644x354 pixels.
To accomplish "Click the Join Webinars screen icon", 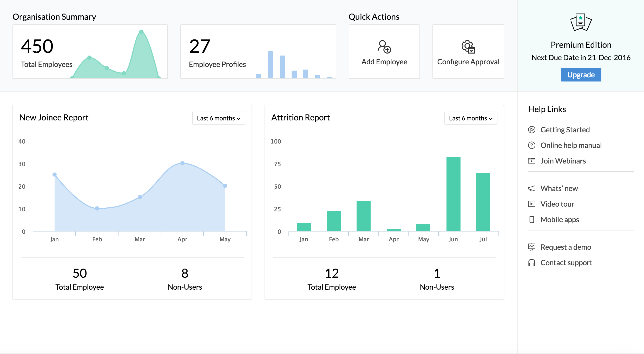I will click(532, 161).
